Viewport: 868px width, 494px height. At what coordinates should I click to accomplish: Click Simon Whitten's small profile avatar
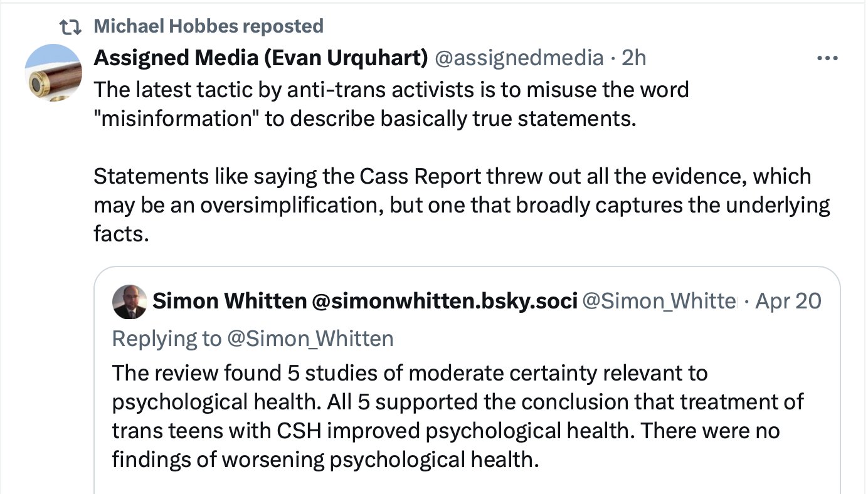coord(129,302)
